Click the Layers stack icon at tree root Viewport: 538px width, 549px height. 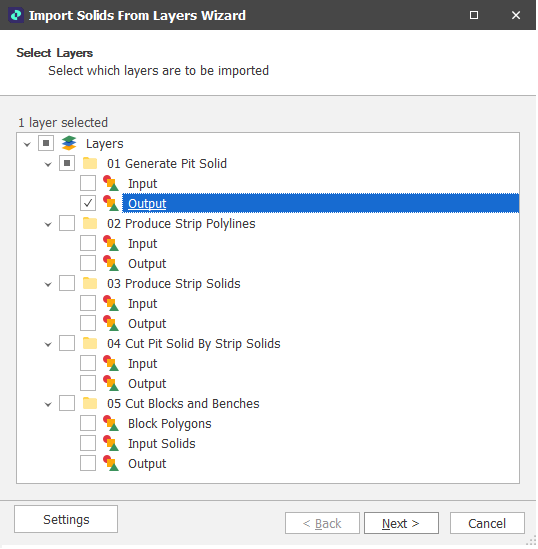[69, 143]
